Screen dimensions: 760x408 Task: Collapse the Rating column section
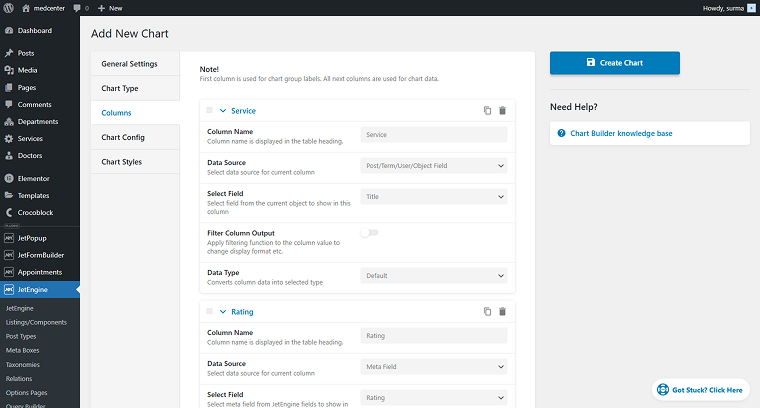[223, 312]
